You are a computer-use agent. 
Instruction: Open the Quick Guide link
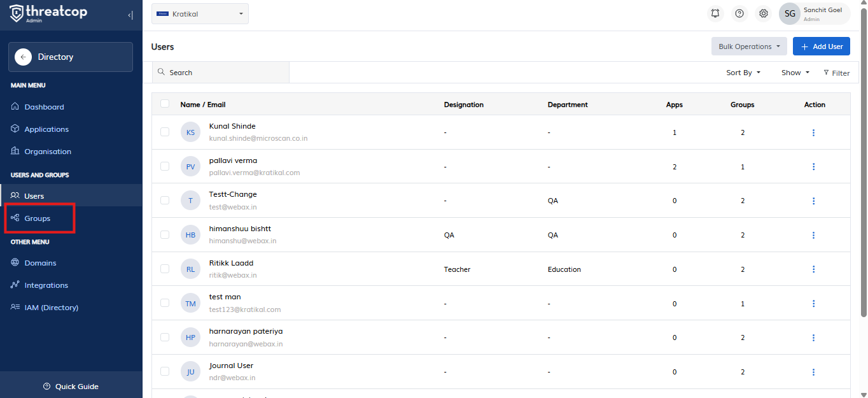point(71,387)
